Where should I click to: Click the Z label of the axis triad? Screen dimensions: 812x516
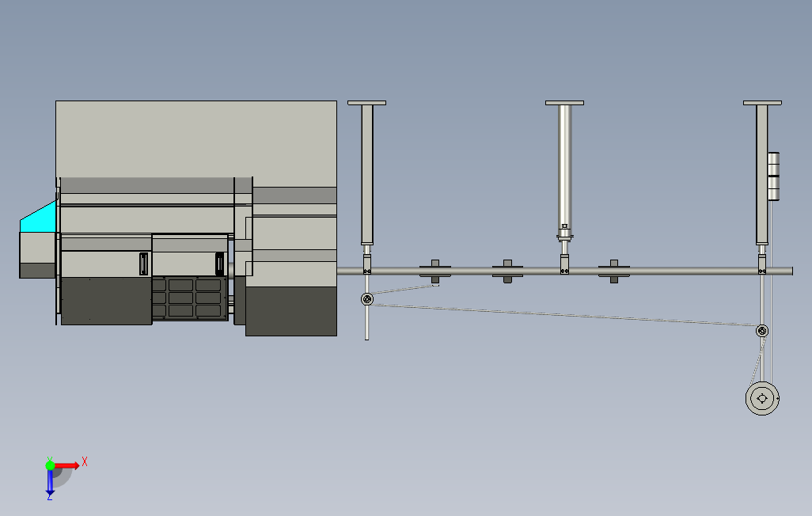(50, 497)
